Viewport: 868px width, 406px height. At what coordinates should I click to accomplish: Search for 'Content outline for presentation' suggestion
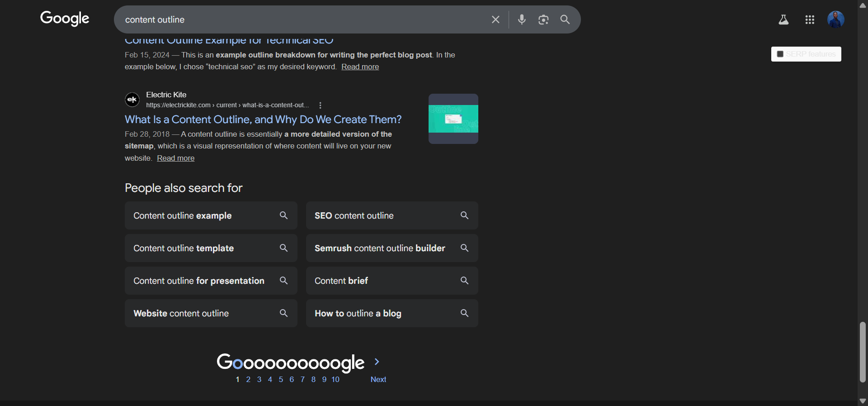click(x=211, y=281)
